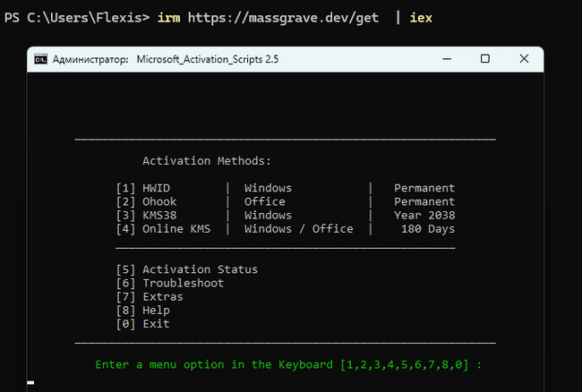582x392 pixels.
Task: Click the green menu option prompt line
Action: [288, 364]
